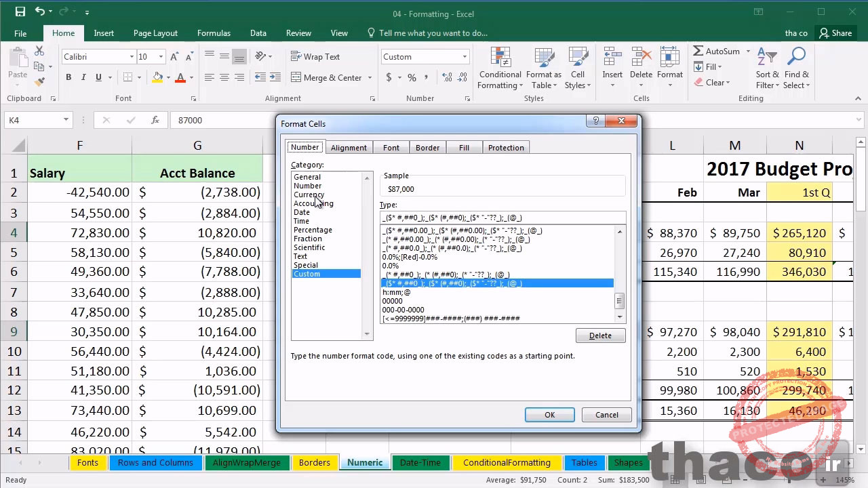The width and height of the screenshot is (868, 488).
Task: Open AutoSum dropdown arrow
Action: (x=749, y=52)
